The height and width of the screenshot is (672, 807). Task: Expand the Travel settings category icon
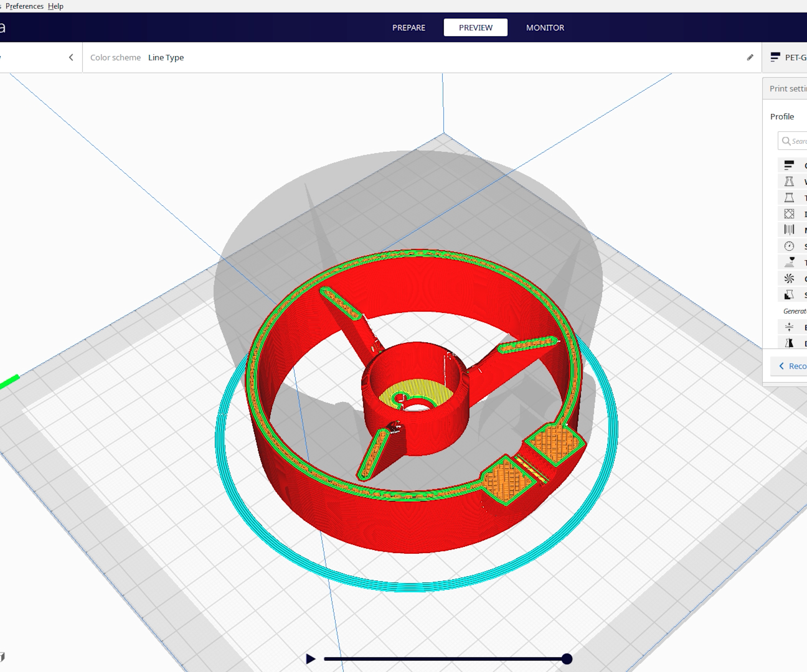789,262
